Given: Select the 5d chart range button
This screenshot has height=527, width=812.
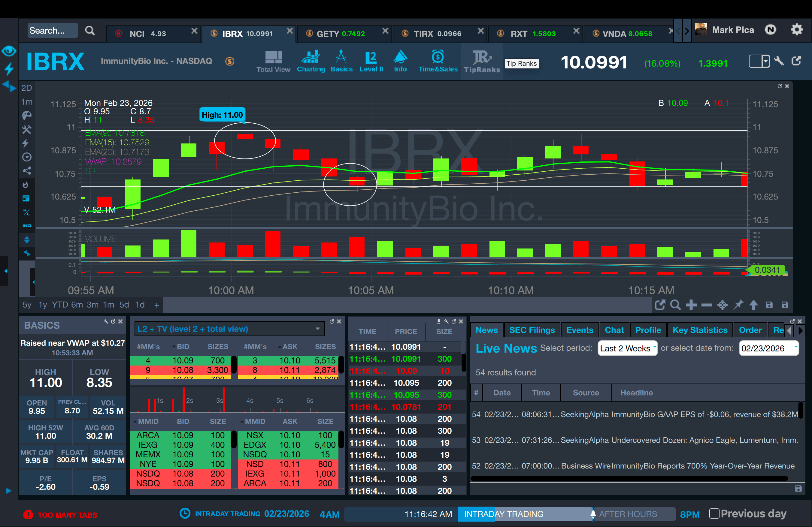Looking at the screenshot, I should pos(124,304).
